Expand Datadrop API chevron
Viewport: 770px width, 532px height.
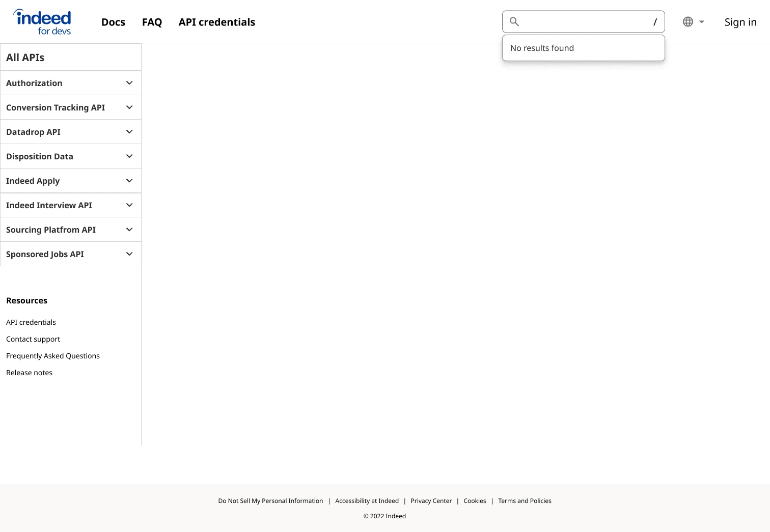click(129, 132)
